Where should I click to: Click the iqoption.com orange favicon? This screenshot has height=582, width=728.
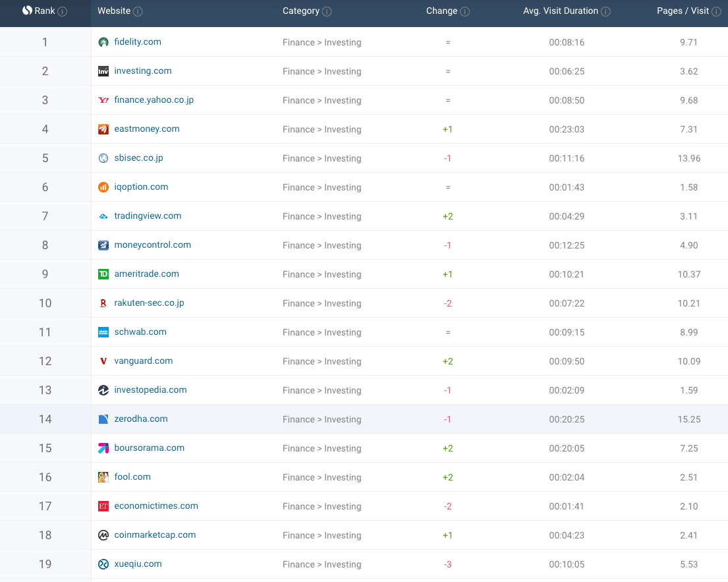[103, 187]
